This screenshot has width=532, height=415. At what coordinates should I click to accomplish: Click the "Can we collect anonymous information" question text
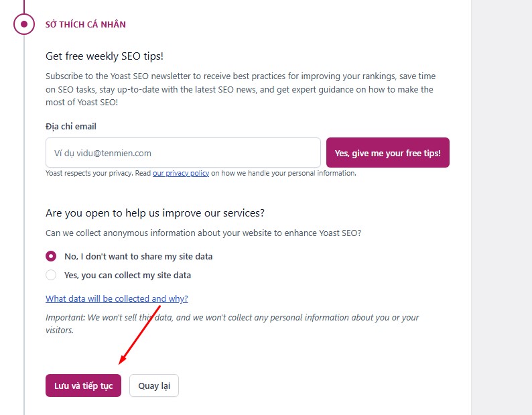[203, 233]
